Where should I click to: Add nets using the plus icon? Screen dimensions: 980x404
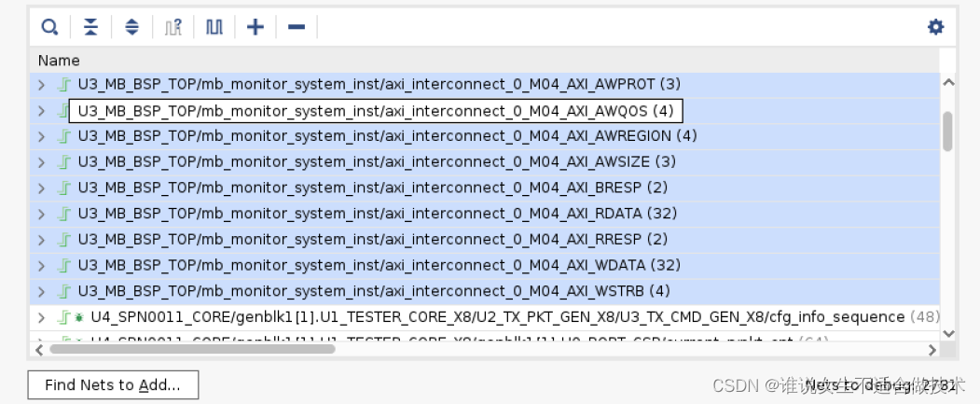pos(255,27)
